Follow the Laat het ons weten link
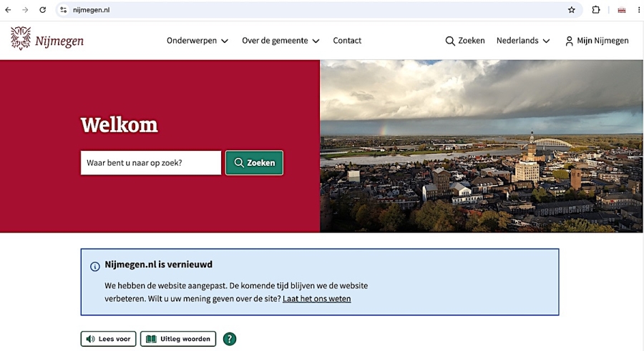This screenshot has height=351, width=644. pos(317,298)
